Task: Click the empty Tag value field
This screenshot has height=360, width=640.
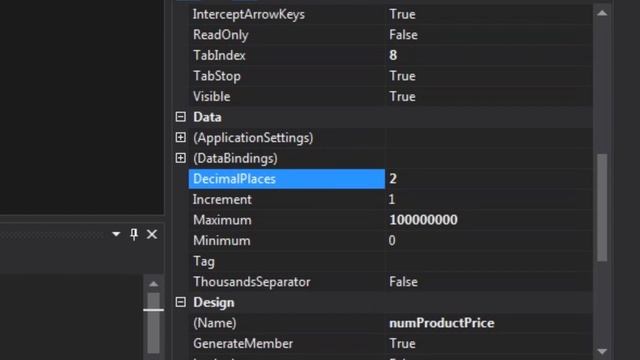Action: coord(489,261)
